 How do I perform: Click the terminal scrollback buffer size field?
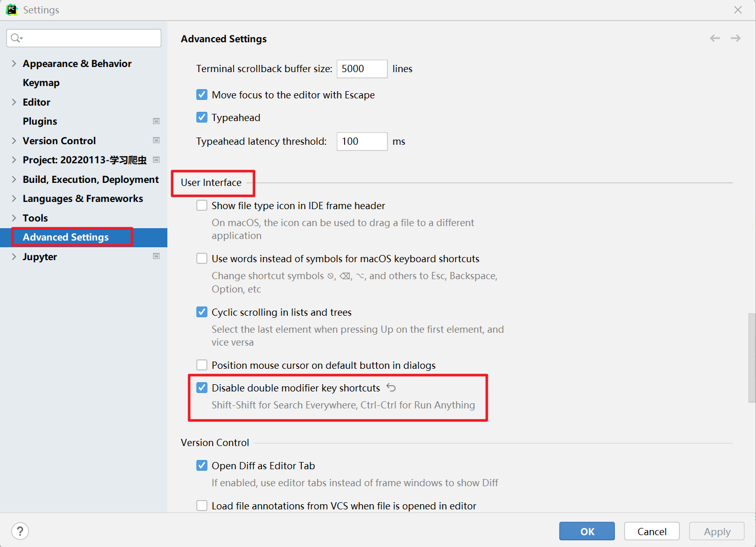[362, 69]
